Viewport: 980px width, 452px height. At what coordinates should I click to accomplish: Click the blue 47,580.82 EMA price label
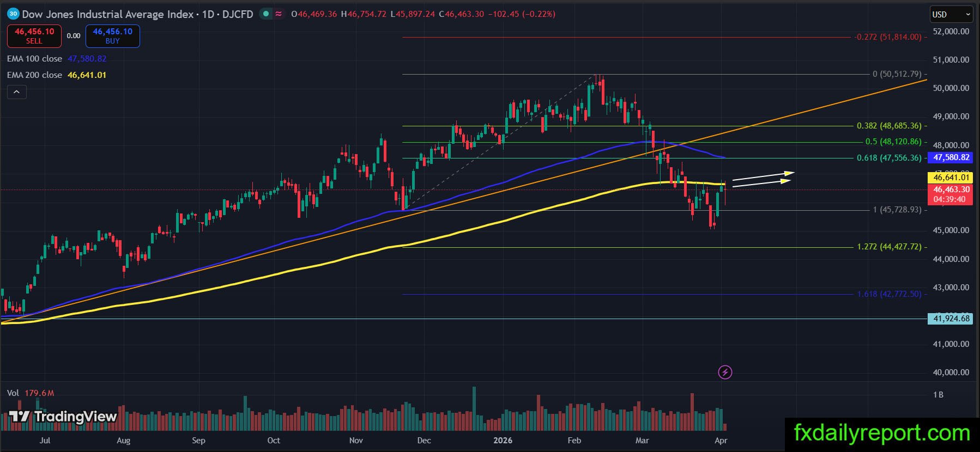pyautogui.click(x=951, y=157)
